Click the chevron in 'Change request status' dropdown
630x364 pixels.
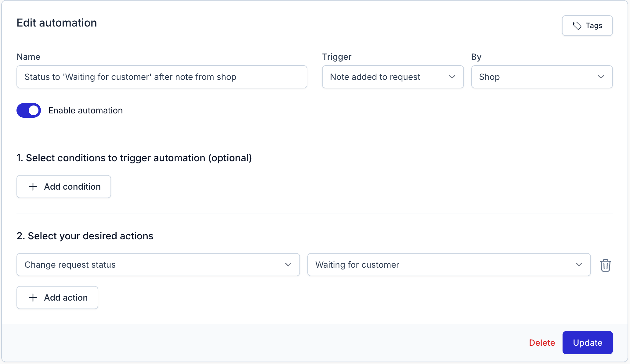(288, 265)
